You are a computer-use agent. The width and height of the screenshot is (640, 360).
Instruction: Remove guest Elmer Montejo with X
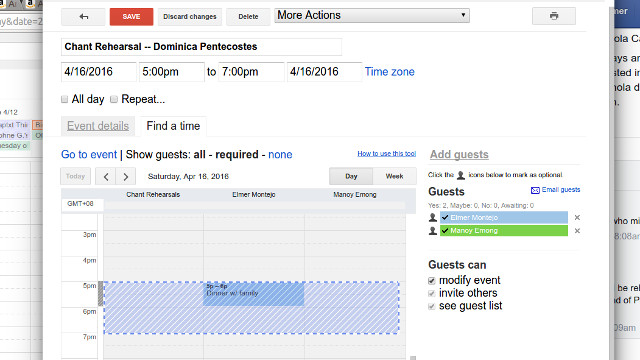click(x=577, y=218)
